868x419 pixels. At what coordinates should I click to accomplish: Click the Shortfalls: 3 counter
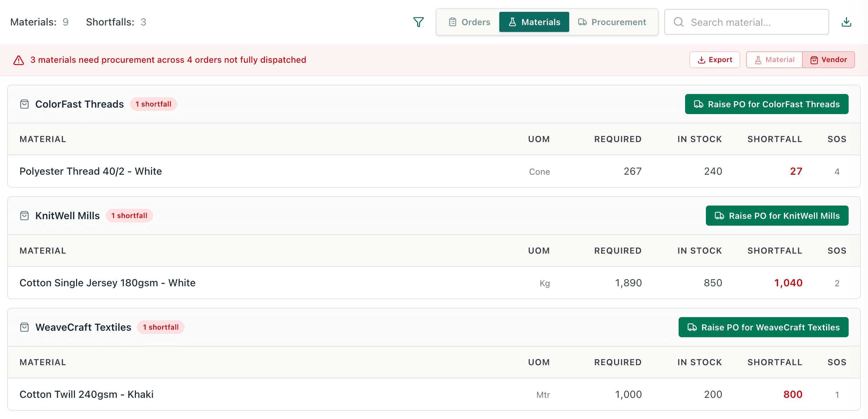(116, 22)
